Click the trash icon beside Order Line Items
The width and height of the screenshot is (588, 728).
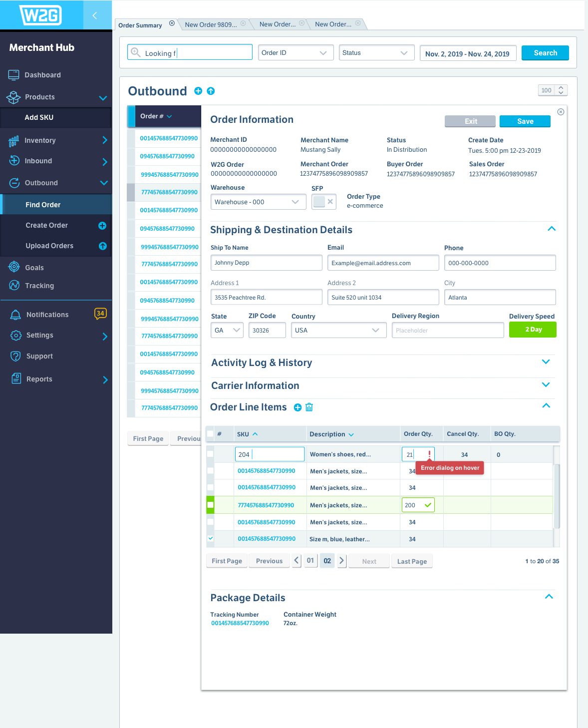[309, 407]
